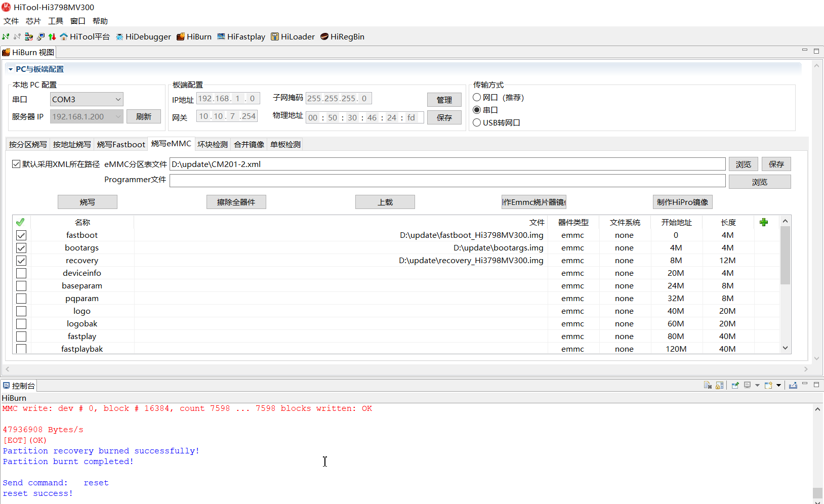Open the 帮助 menu
This screenshot has width=824, height=504.
(100, 21)
